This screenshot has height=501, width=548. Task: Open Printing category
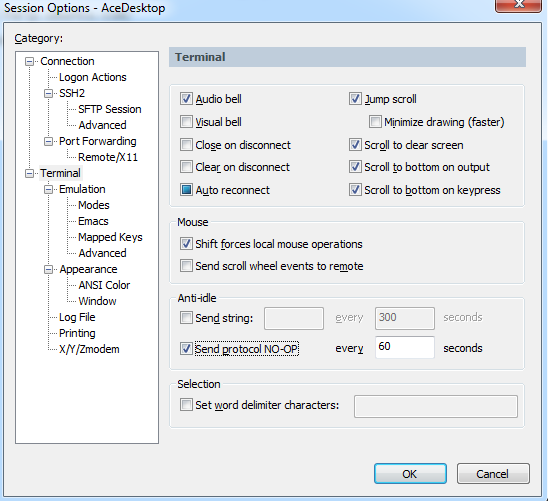(x=77, y=333)
